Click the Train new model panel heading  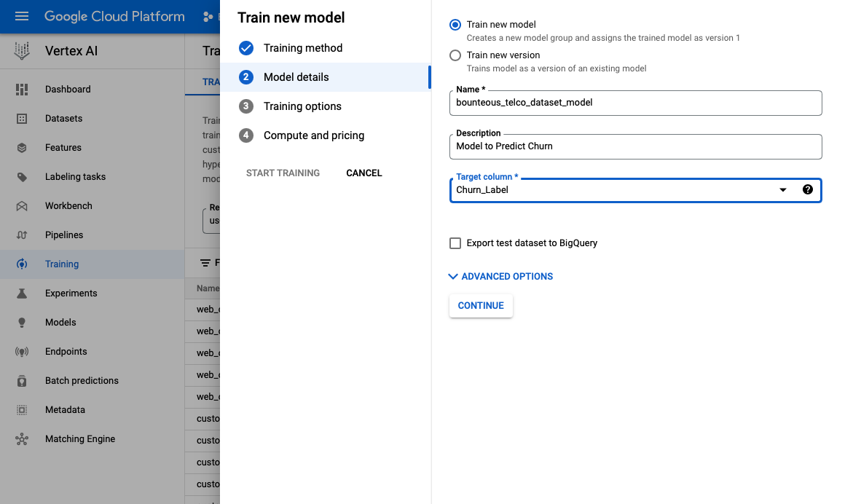tap(291, 17)
